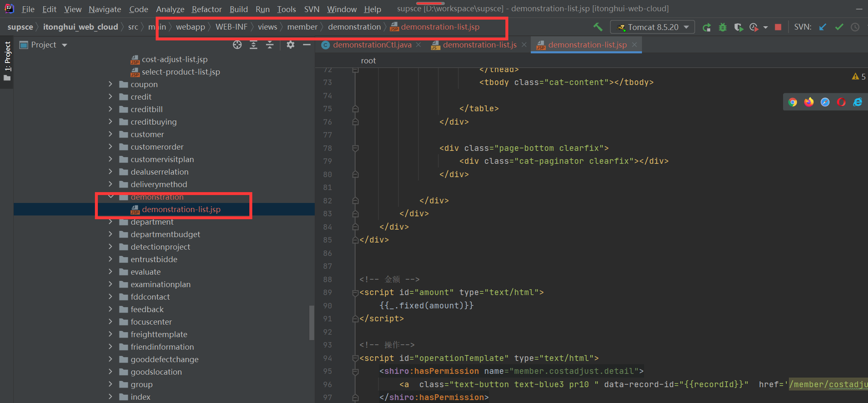The height and width of the screenshot is (403, 868).
Task: Select the friendinformation folder
Action: tap(162, 347)
